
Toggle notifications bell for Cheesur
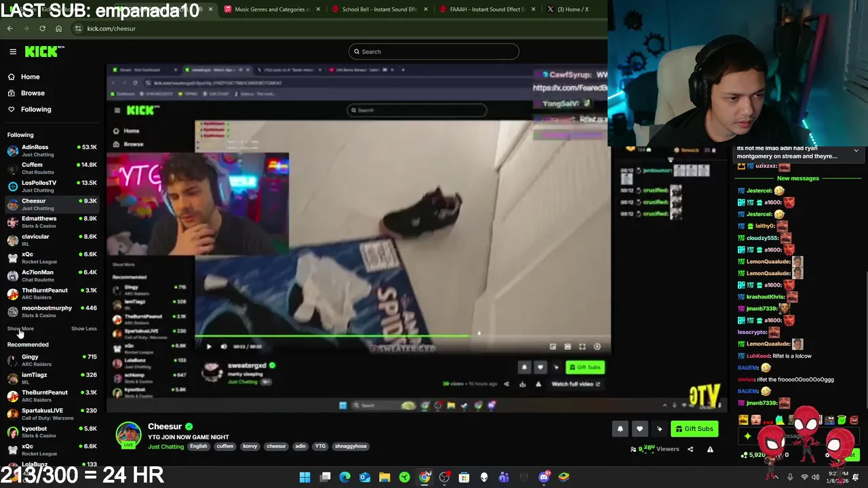[620, 429]
